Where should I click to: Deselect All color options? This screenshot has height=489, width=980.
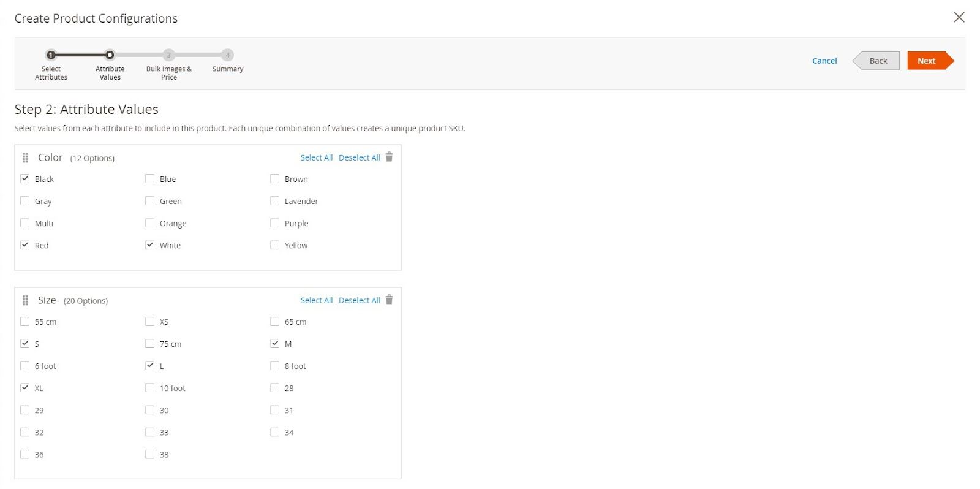point(360,157)
